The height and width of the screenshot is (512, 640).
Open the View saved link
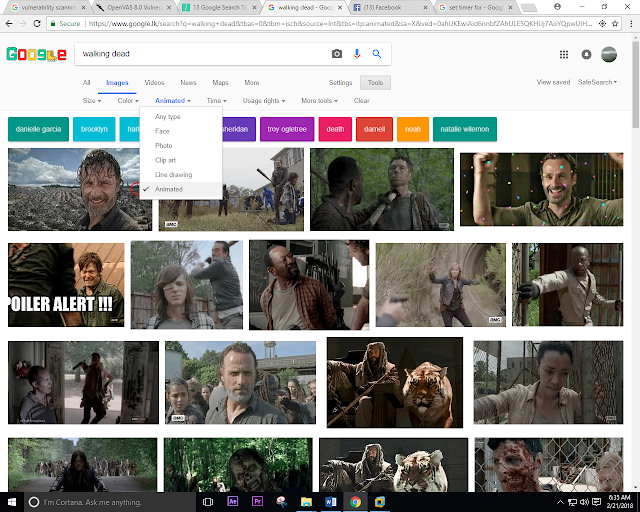[553, 82]
